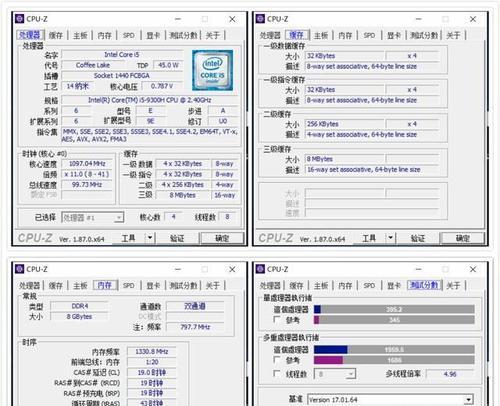Select 关于 tab in benchmark window
500x406 pixels.
pos(453,285)
